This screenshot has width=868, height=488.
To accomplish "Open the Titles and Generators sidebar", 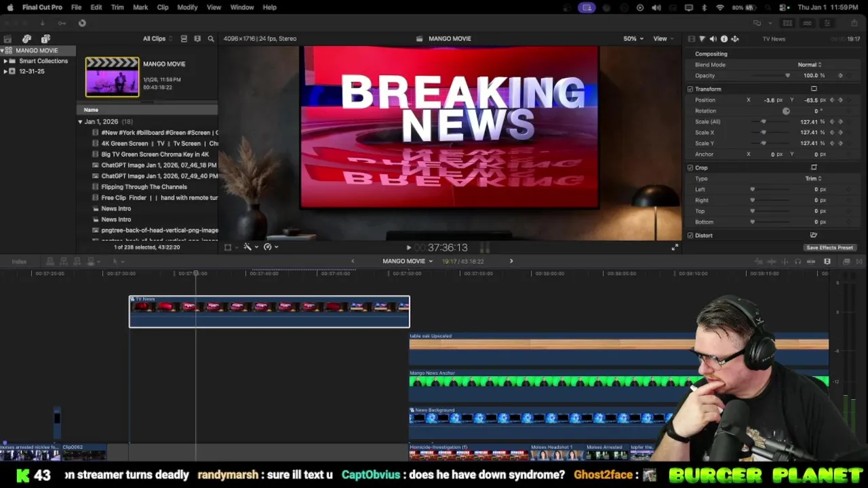I will [45, 39].
